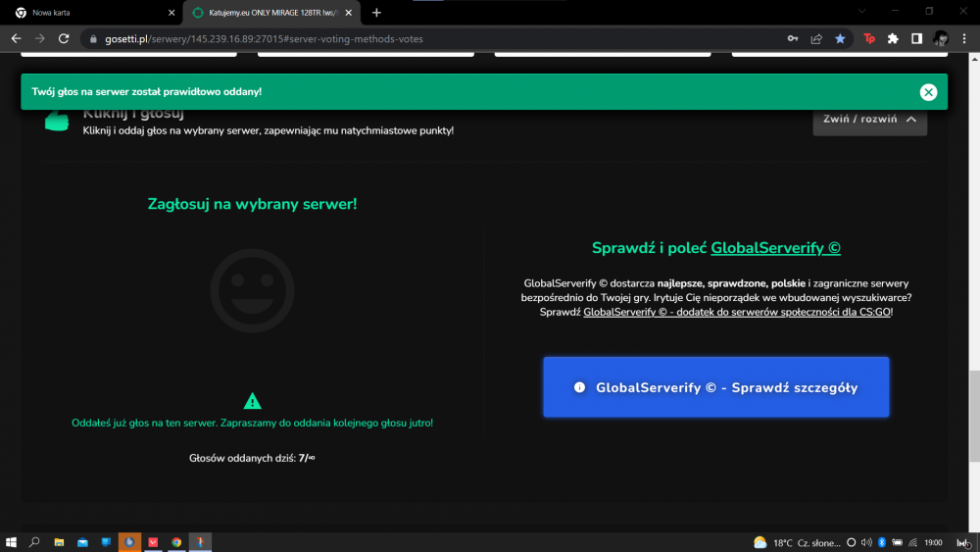This screenshot has width=980, height=552.
Task: Toggle the browser side panel
Action: (916, 39)
